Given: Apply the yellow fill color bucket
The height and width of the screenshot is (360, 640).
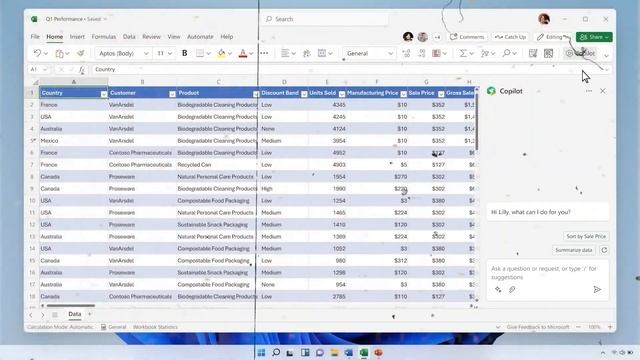Looking at the screenshot, I should click(221, 53).
